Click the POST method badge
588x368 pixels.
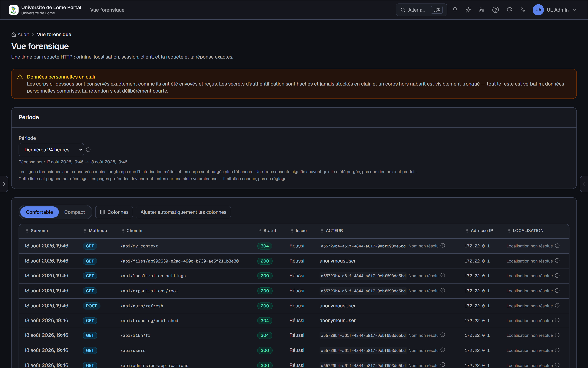point(91,306)
